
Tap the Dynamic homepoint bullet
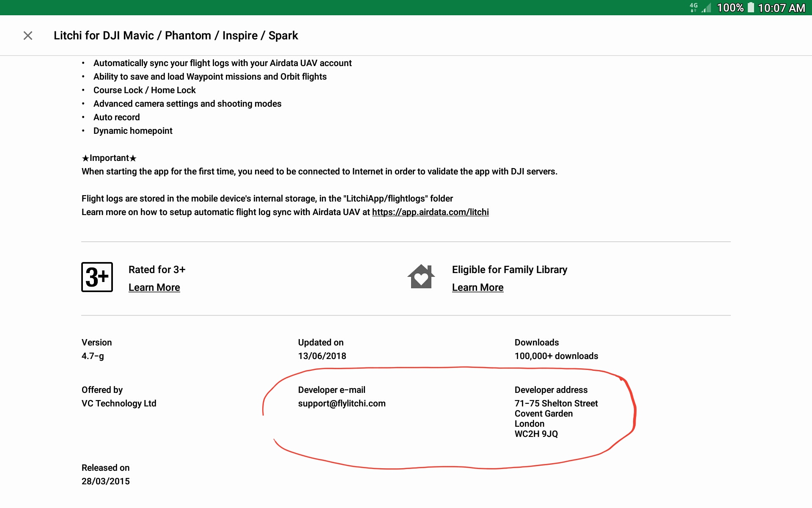tap(133, 131)
